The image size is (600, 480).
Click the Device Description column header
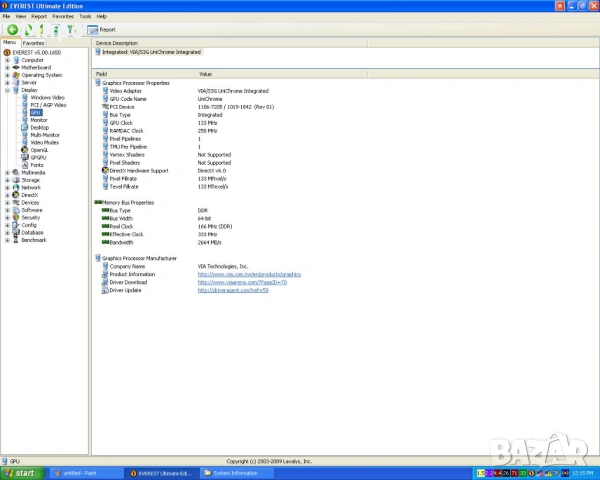tap(230, 43)
